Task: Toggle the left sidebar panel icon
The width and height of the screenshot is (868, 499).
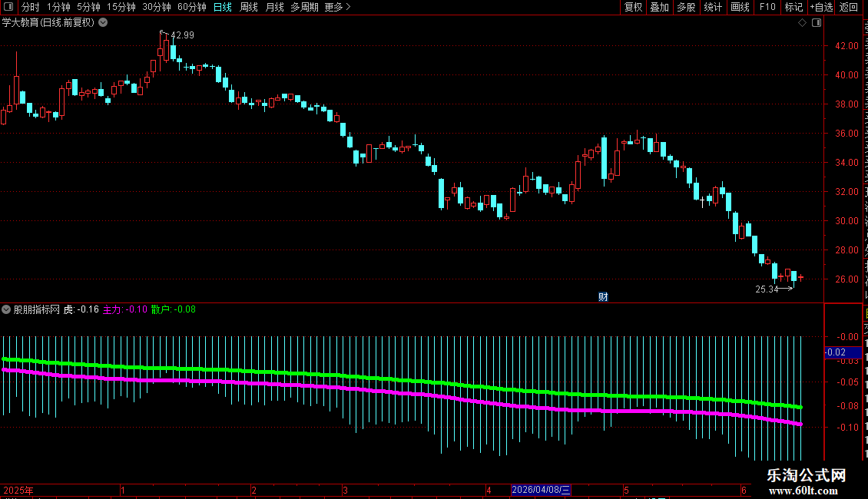Action: click(8, 7)
